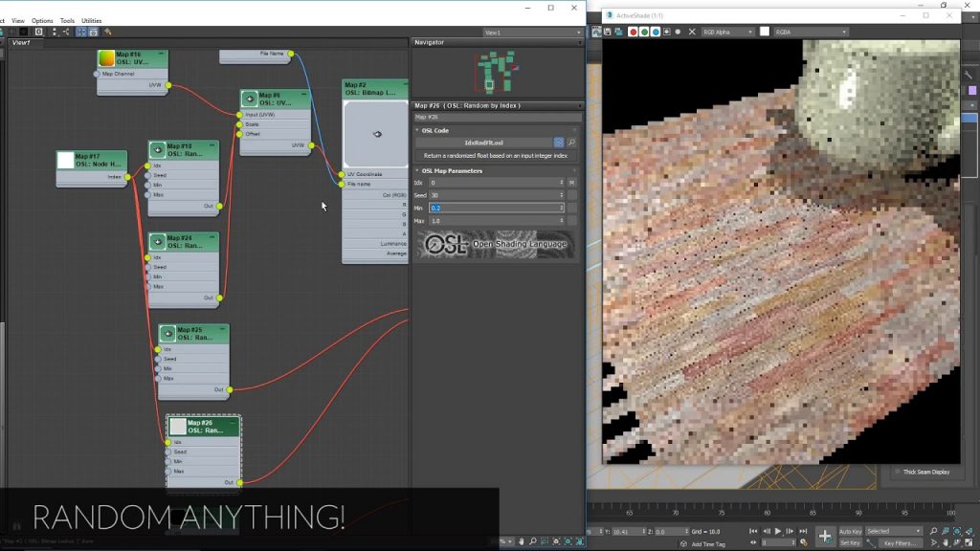Screen dimensions: 980x551
Task: Click the save rendered image icon
Action: pos(607,31)
